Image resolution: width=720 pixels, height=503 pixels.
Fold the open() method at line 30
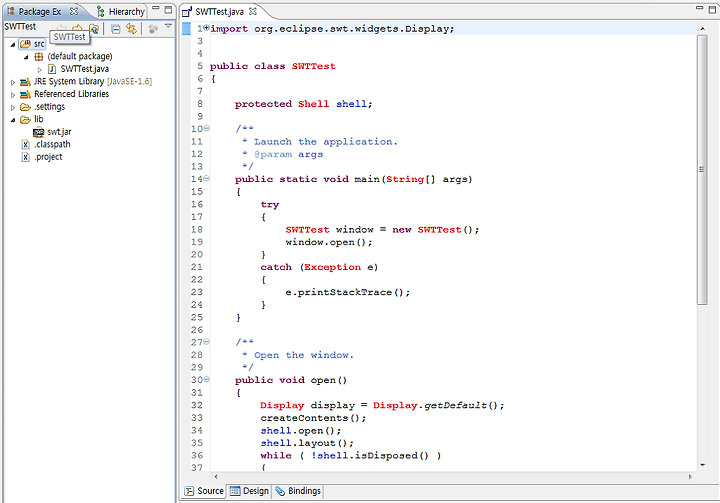[207, 379]
